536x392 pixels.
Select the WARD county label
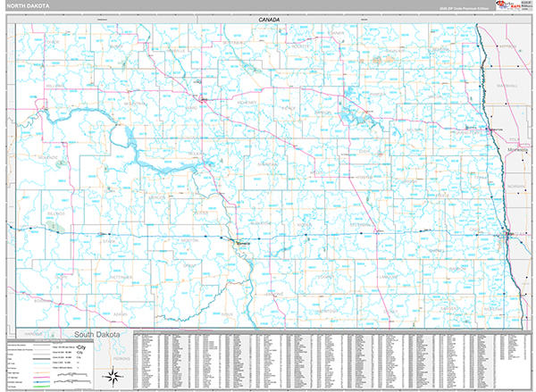[x=191, y=108]
